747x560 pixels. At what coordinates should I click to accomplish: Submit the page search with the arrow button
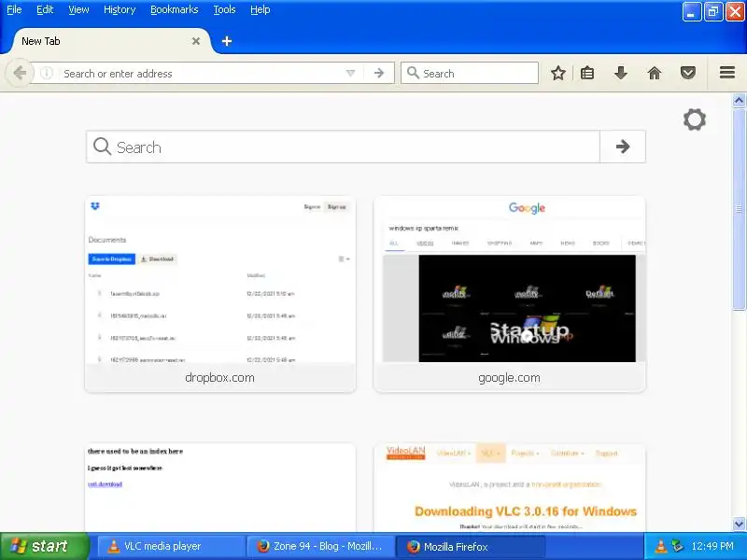point(623,147)
